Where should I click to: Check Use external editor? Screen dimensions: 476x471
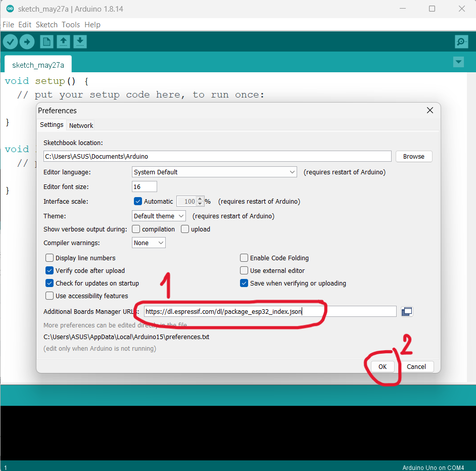click(244, 270)
